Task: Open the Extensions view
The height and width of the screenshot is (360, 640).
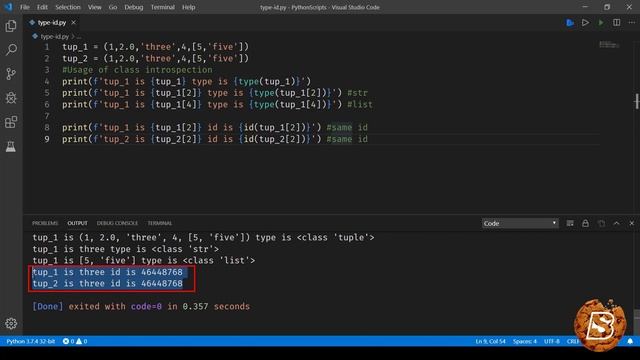Action: pos(11,122)
